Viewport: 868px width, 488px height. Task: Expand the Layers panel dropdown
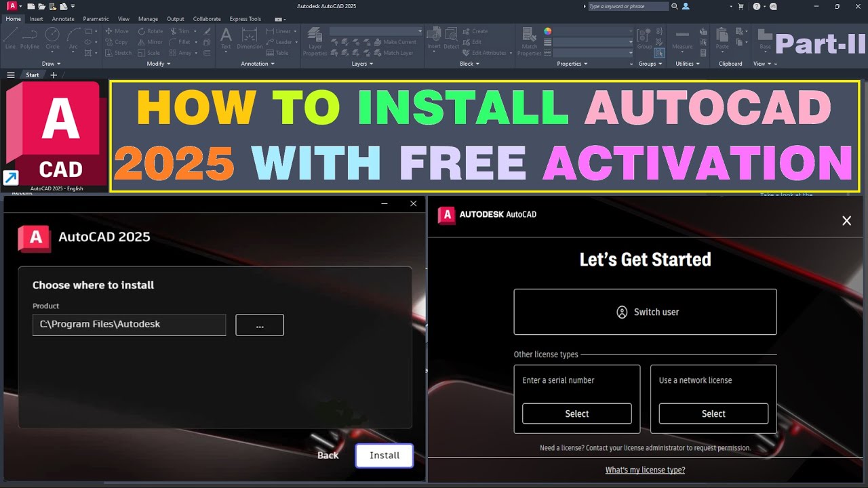point(362,64)
